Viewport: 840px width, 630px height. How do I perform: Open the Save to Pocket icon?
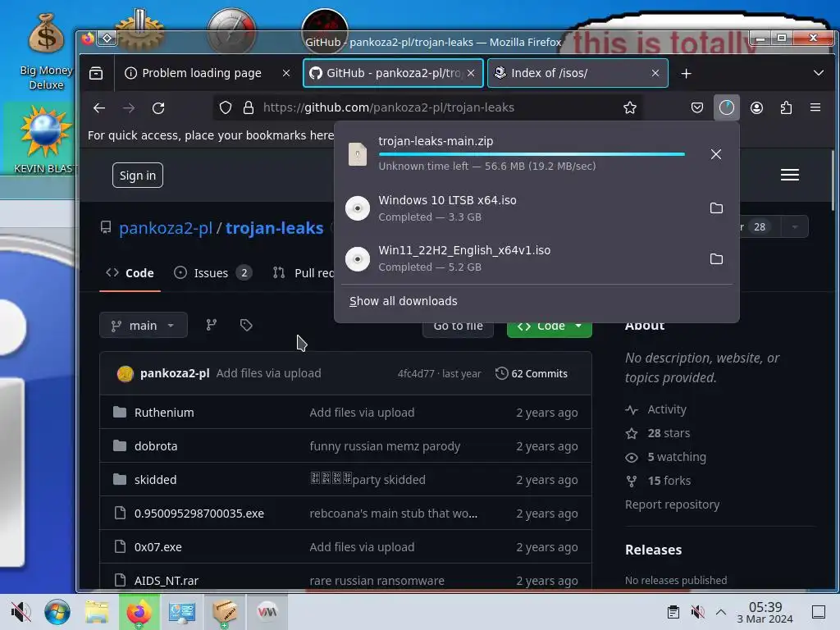pos(697,107)
